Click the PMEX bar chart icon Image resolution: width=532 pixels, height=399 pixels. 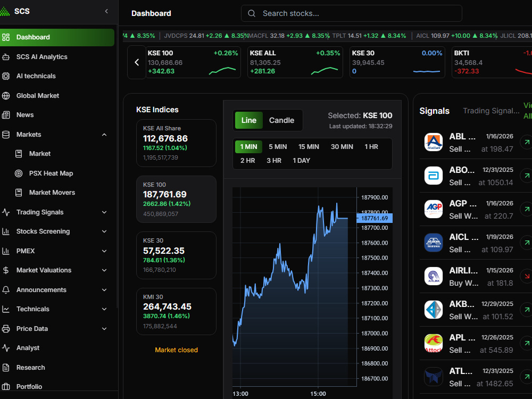pos(6,251)
